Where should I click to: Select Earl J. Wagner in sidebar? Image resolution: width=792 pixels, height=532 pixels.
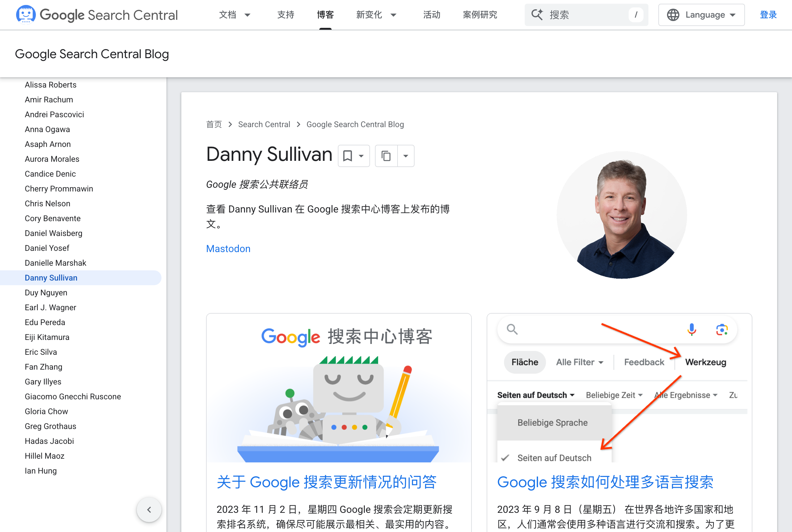coord(50,308)
